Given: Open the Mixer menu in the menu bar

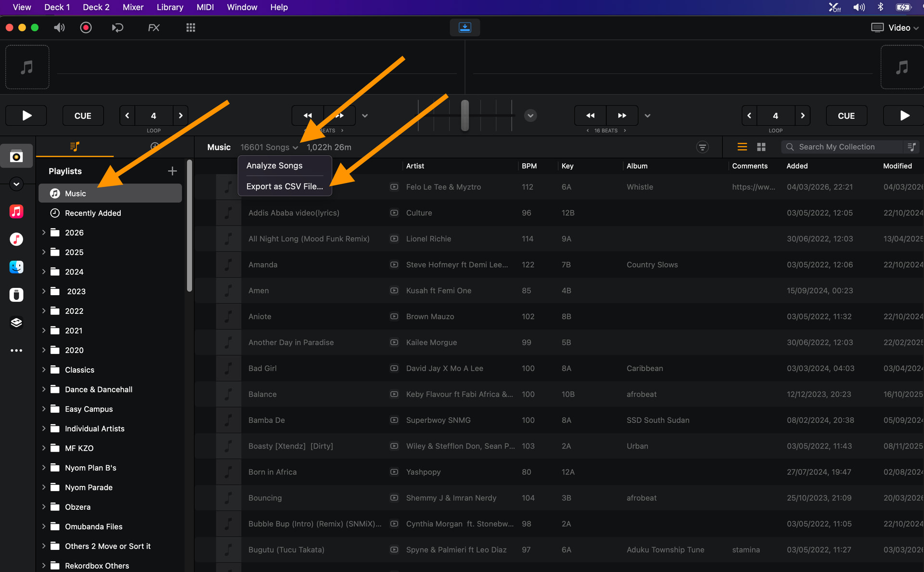Looking at the screenshot, I should 133,7.
